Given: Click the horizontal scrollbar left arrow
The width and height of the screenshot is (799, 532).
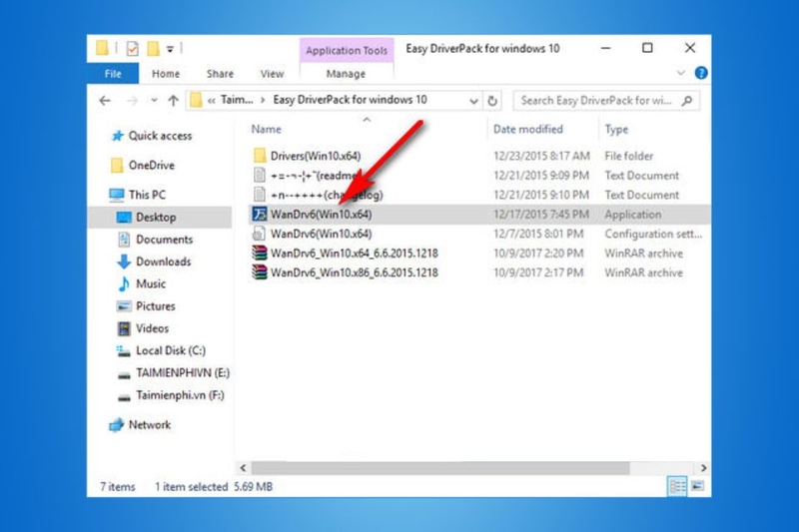Looking at the screenshot, I should (x=243, y=468).
